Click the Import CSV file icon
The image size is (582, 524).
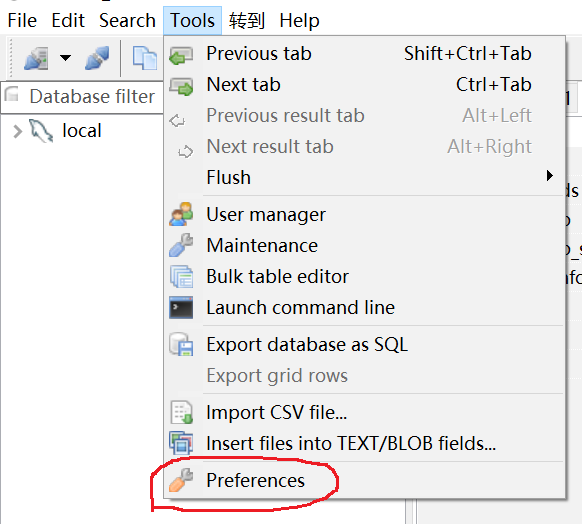pyautogui.click(x=181, y=412)
